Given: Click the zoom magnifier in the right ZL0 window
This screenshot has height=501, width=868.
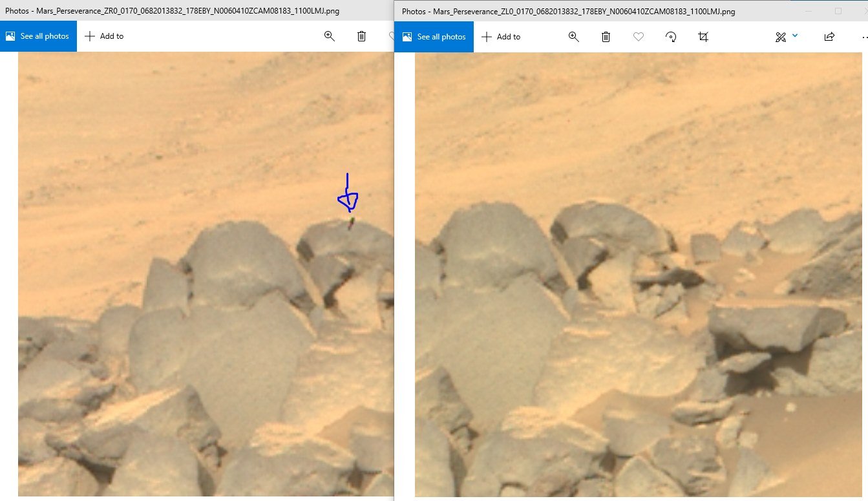Looking at the screenshot, I should click(x=573, y=37).
